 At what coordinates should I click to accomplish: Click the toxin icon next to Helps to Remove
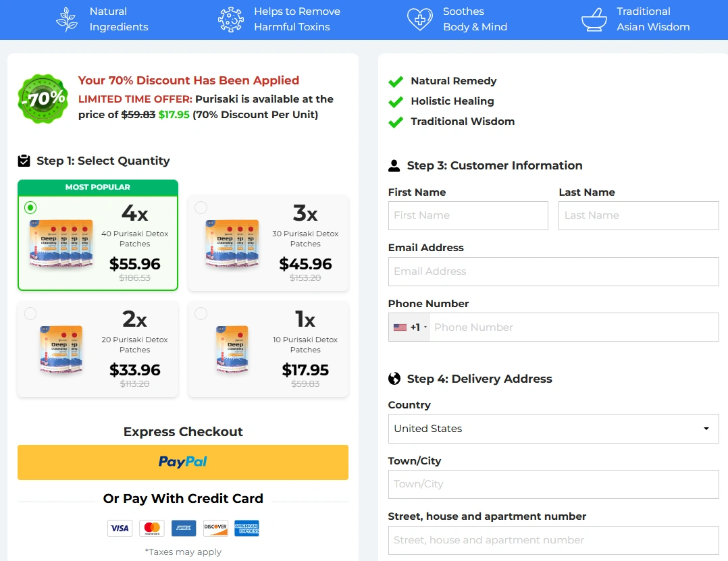coord(230,20)
